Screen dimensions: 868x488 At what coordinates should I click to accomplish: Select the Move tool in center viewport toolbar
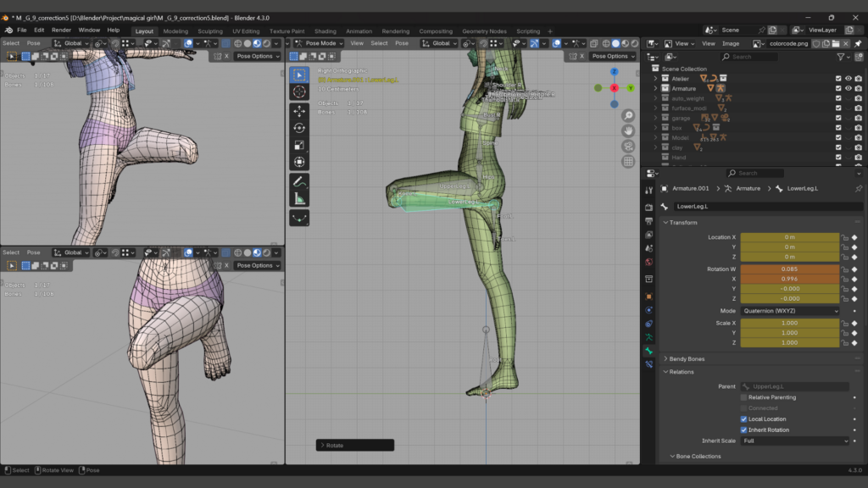coord(299,111)
